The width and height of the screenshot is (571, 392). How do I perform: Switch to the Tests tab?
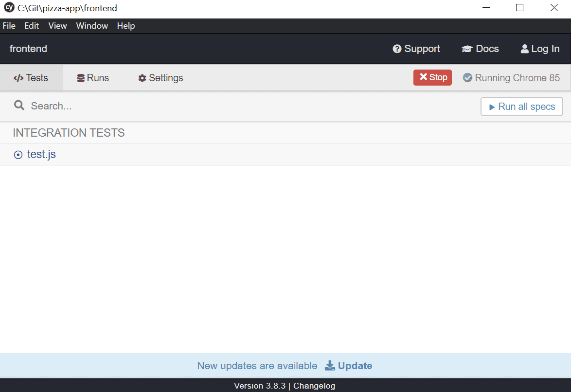tap(31, 78)
